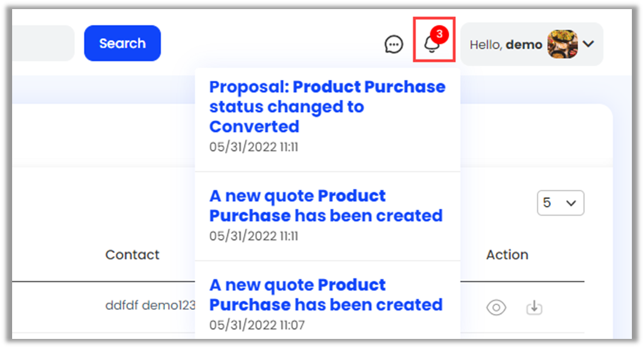Click the download icon in Action column
Viewport: 644px width, 348px height.
tap(534, 308)
